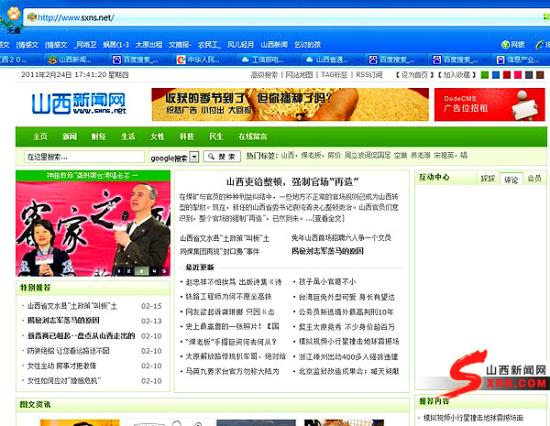Open the 财经 navigation item
Viewport: 550px width, 426px height.
[x=99, y=137]
